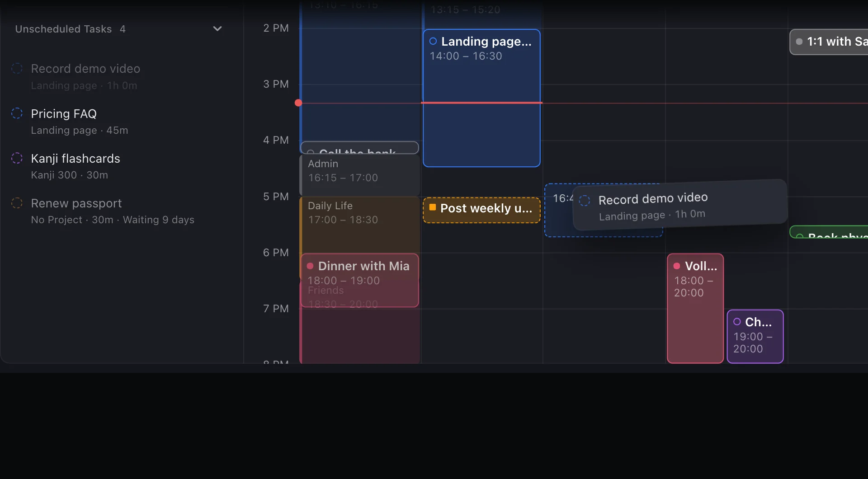The height and width of the screenshot is (479, 868).
Task: Mark Pricing FAQ task as complete
Action: [x=17, y=113]
